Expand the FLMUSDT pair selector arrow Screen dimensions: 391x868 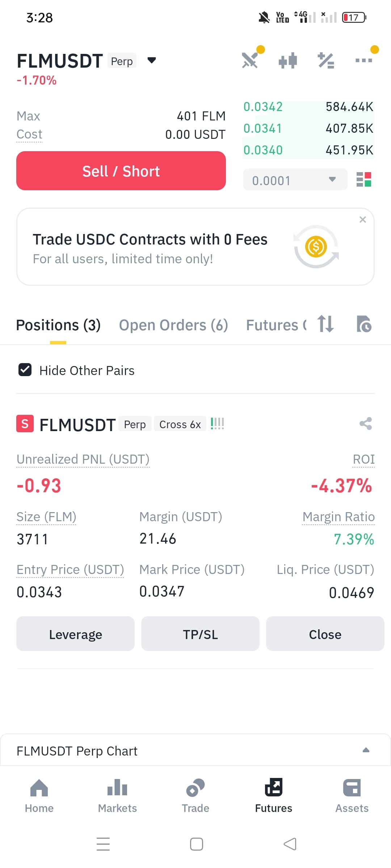152,60
